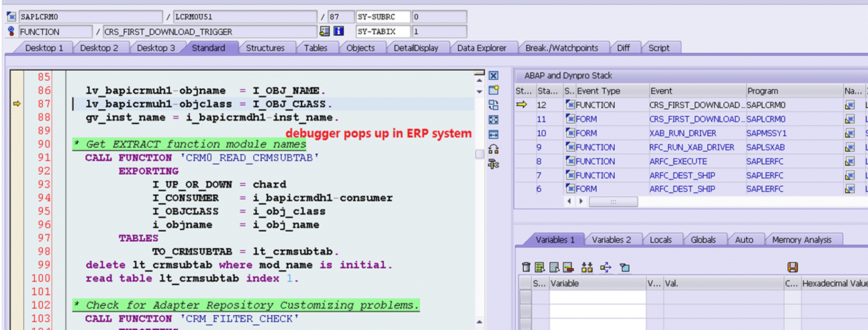Click the navigation icon in stack row 12
The width and height of the screenshot is (868, 330).
[x=850, y=105]
